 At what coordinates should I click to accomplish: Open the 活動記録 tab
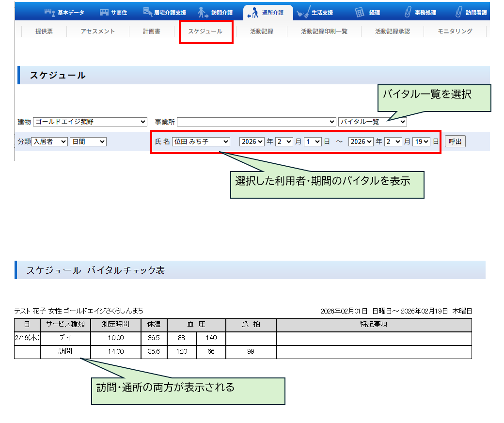coord(262,31)
